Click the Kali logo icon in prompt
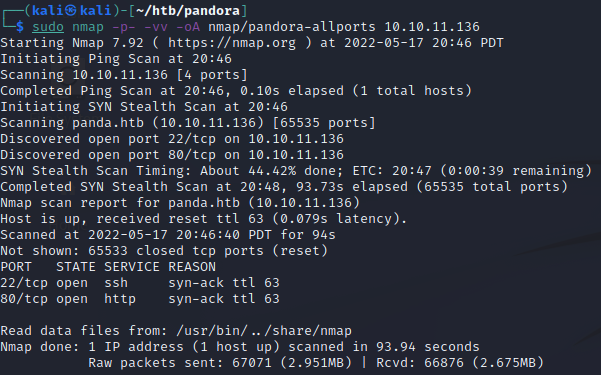 click(x=70, y=10)
